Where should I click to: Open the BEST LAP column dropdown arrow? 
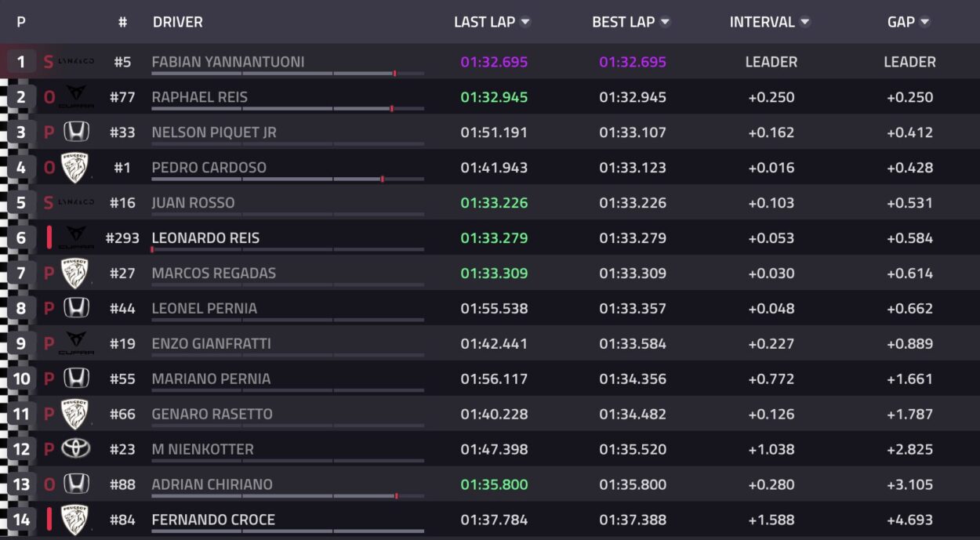coord(665,22)
